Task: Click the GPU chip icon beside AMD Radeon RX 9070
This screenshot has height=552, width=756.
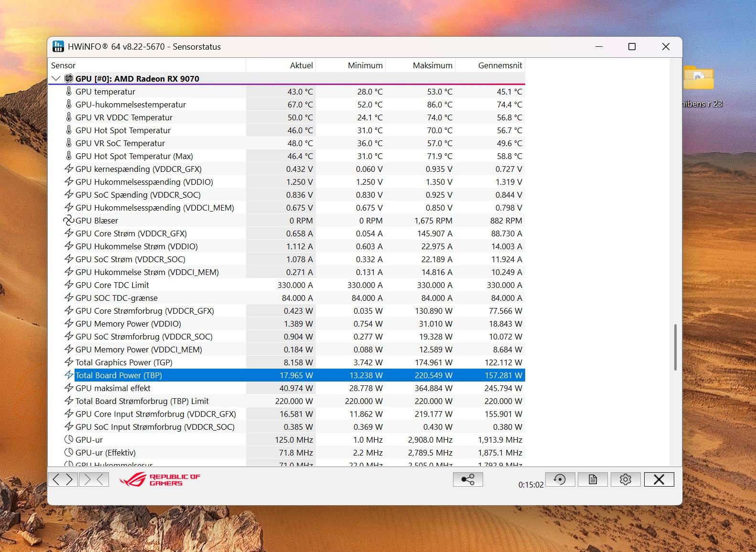Action: click(x=69, y=78)
